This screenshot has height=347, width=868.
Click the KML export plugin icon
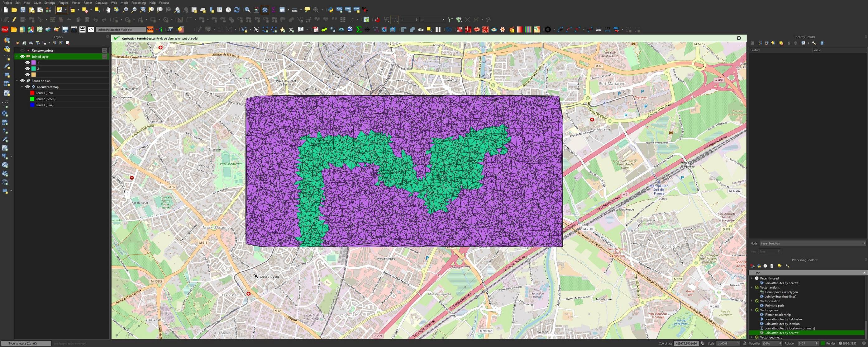pos(339,10)
